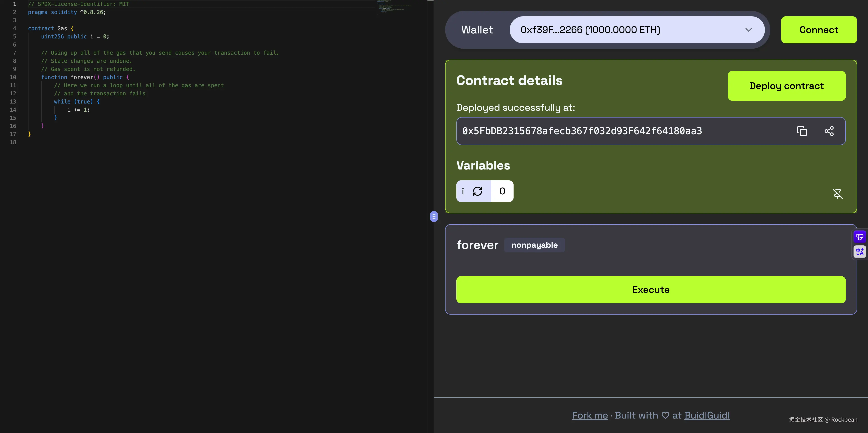The width and height of the screenshot is (868, 433).
Task: Toggle the unpin icon in Contract details
Action: click(837, 193)
